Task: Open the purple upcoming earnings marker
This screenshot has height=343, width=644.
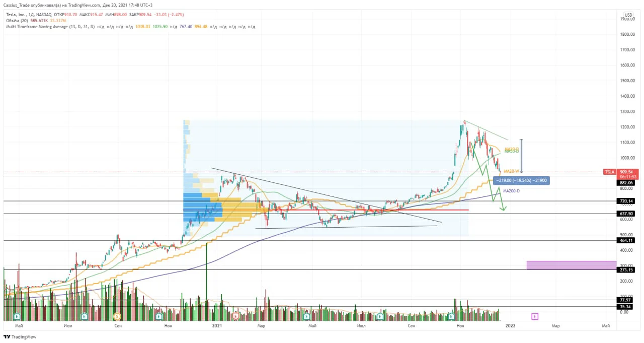Action: 535,316
